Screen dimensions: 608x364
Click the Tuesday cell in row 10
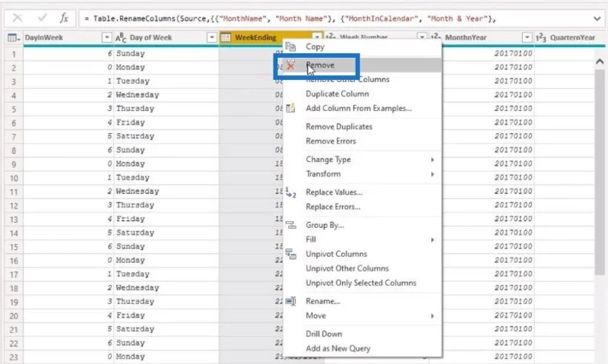coord(166,178)
